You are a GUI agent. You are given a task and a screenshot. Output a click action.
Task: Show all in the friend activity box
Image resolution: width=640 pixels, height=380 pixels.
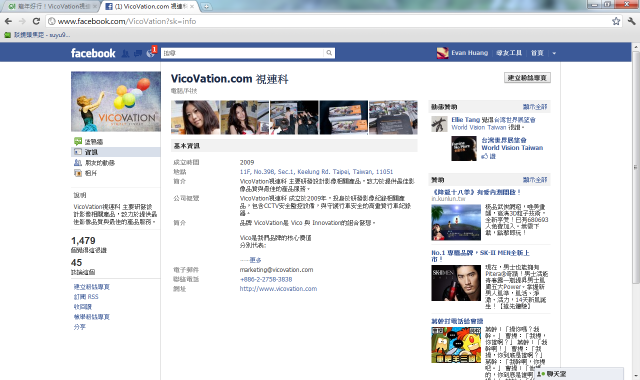click(x=535, y=107)
